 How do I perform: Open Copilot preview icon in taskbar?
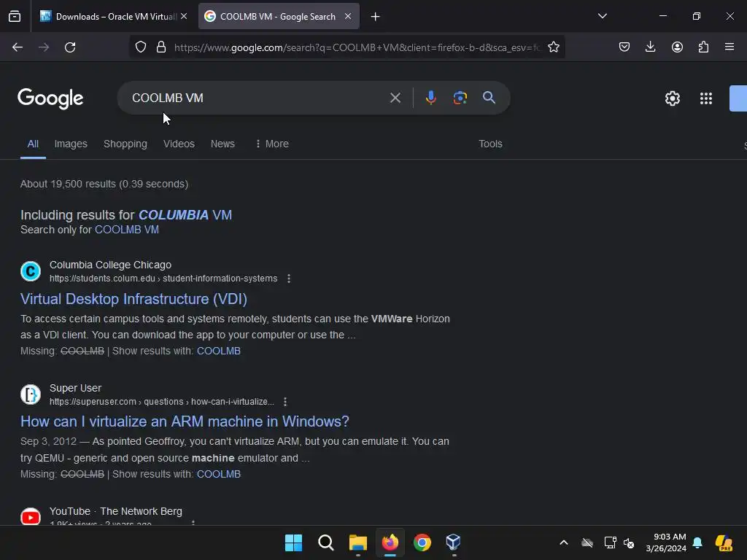click(724, 542)
